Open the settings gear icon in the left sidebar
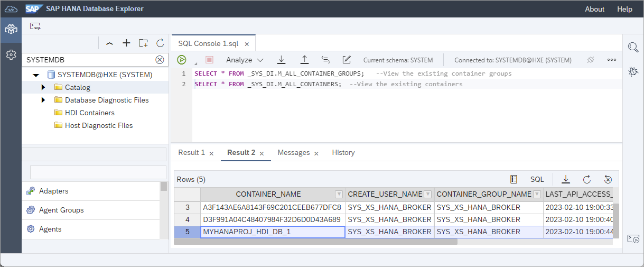 [x=11, y=54]
